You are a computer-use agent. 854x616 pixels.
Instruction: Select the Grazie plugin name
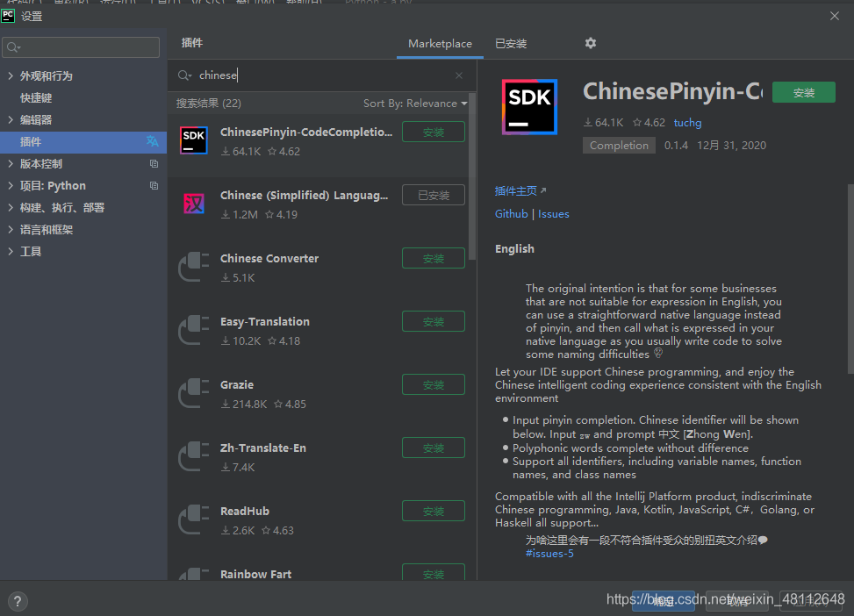click(x=237, y=384)
